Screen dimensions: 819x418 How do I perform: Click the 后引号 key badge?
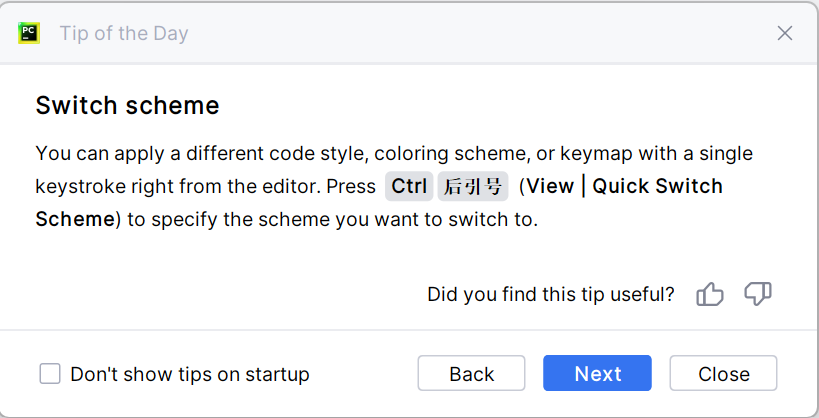473,186
